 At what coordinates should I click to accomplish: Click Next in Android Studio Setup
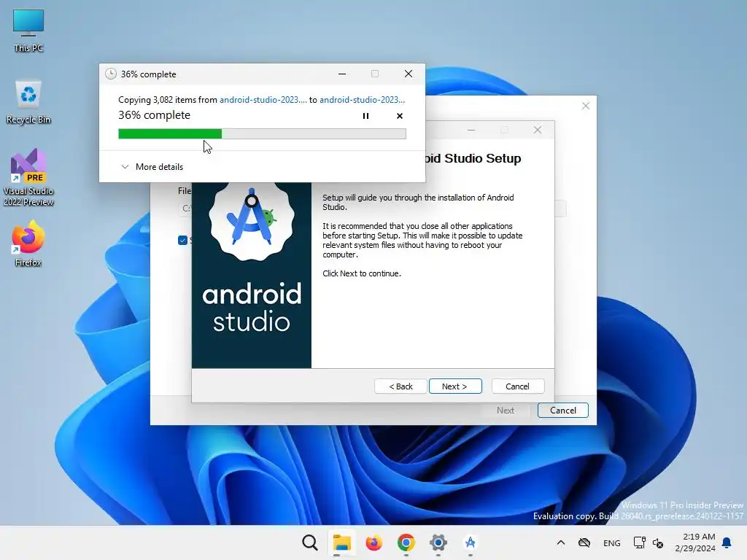pos(455,386)
